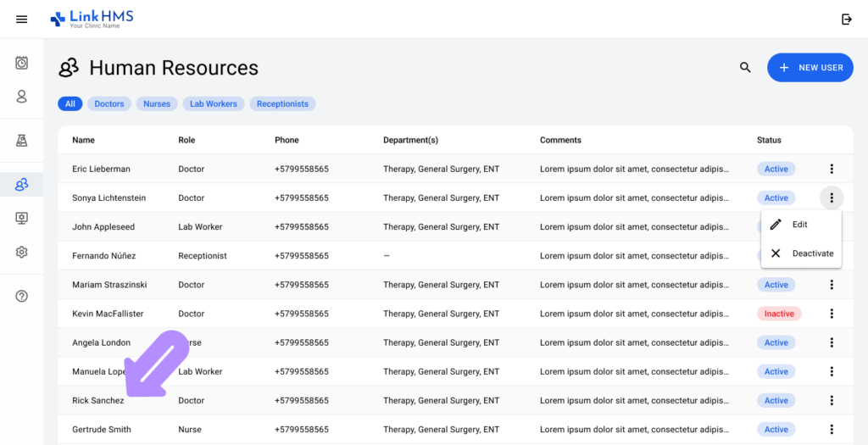Image resolution: width=868 pixels, height=445 pixels.
Task: Open the help question mark icon
Action: (x=21, y=296)
